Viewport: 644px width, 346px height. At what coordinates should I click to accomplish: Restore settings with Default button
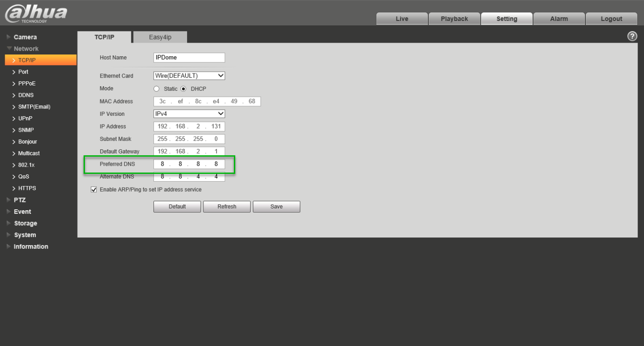pyautogui.click(x=177, y=207)
